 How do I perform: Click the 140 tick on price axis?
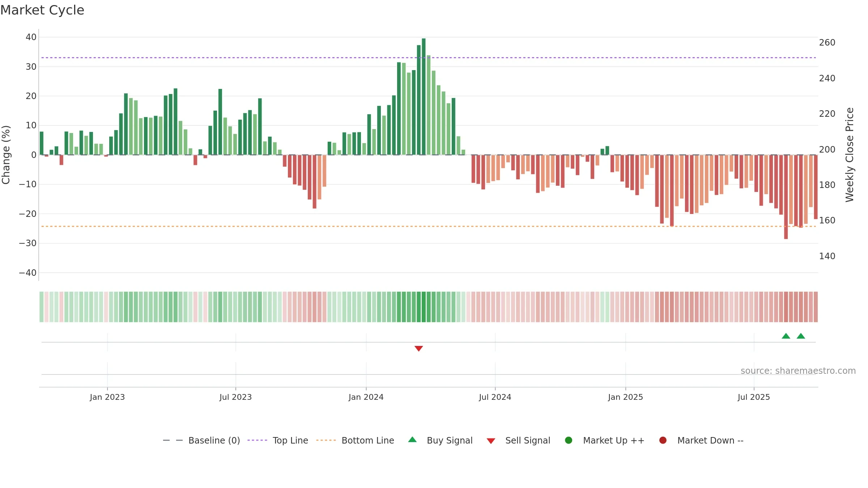point(827,256)
